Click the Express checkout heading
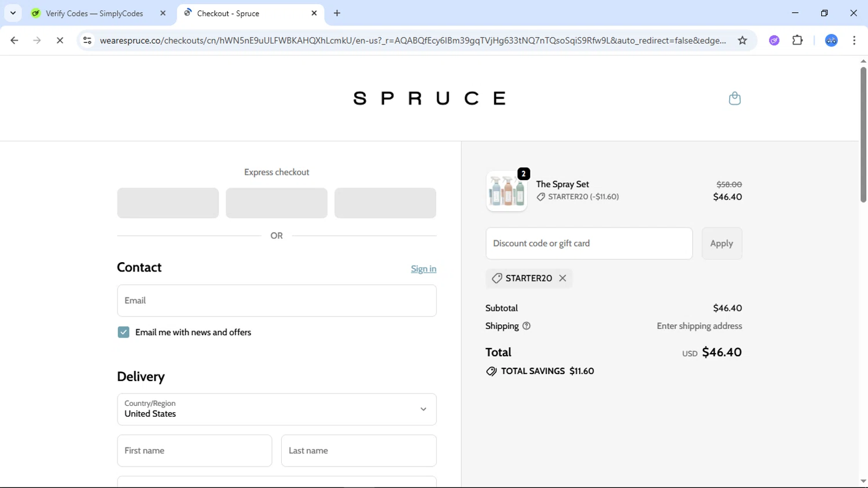Viewport: 868px width, 488px height. coord(277,172)
